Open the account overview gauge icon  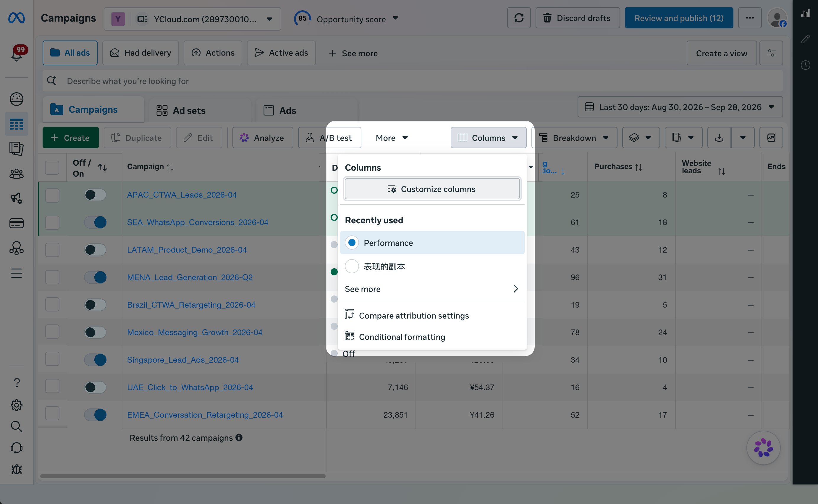coord(16,99)
